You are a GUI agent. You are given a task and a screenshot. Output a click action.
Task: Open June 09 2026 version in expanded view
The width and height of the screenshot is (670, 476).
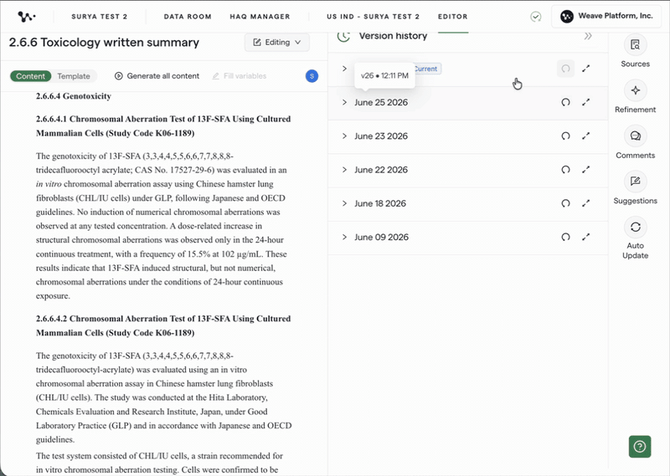pos(586,237)
